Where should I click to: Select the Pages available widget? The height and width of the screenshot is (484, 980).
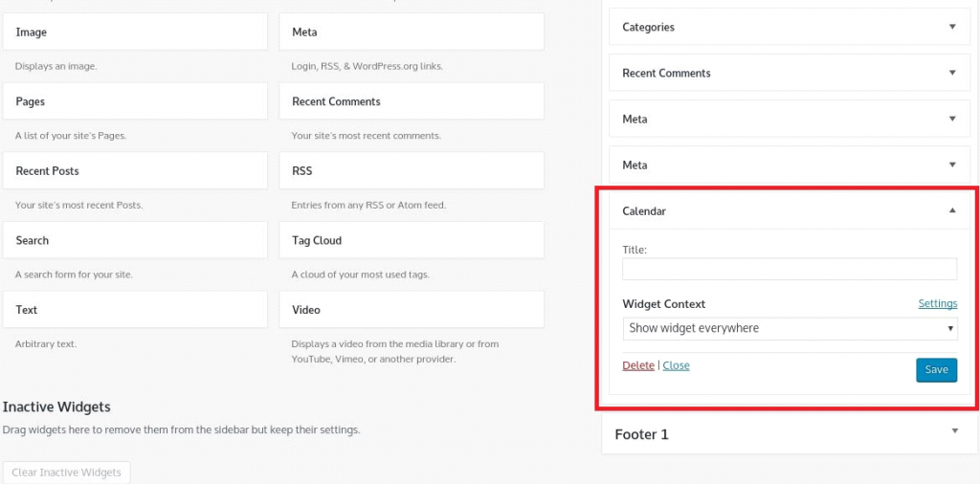135,101
